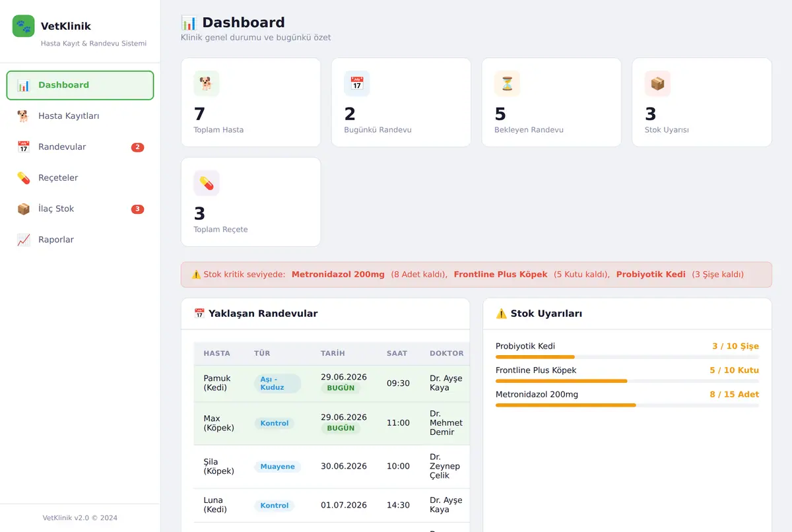This screenshot has width=792, height=532.
Task: Click the pill icon beside Reçeteler
Action: [24, 178]
